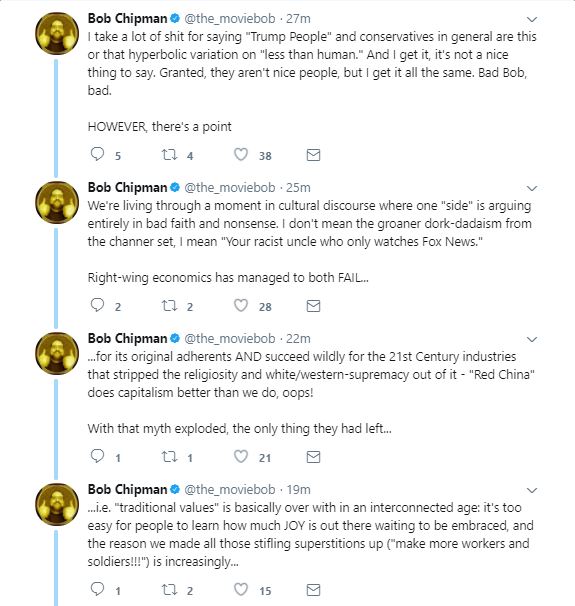Expand the options arrow on 19m tweet
The height and width of the screenshot is (606, 575).
(532, 490)
